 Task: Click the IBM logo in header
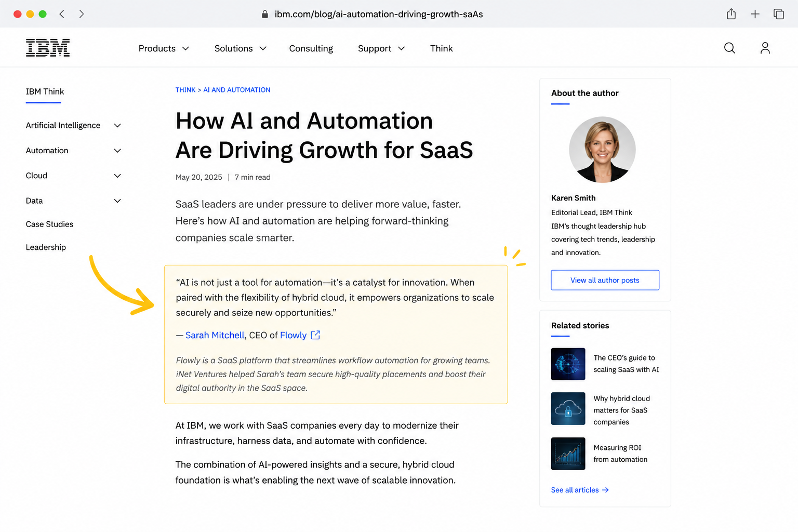pos(48,48)
